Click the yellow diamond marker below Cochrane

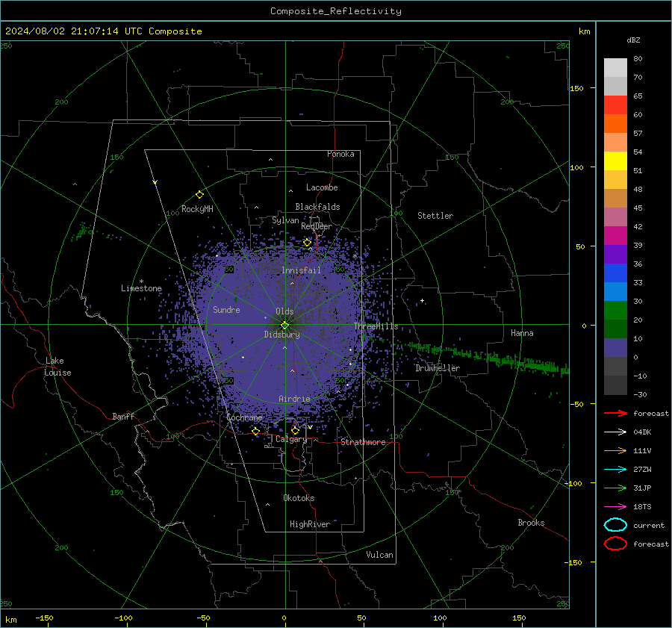255,431
